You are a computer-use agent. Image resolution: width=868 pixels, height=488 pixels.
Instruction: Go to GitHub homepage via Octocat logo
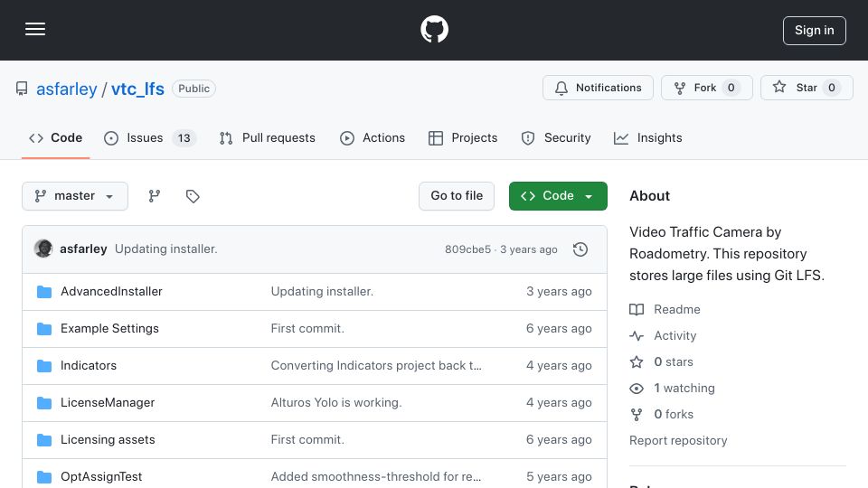coord(434,29)
